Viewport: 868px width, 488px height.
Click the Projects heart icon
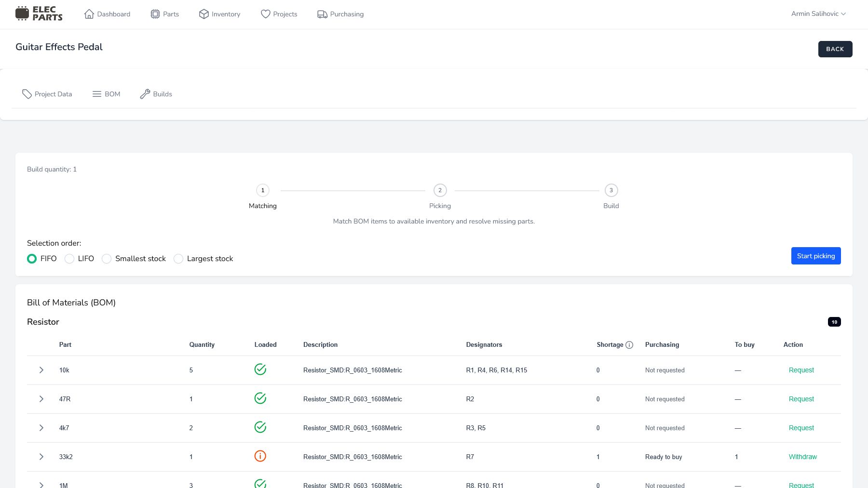[x=266, y=14]
